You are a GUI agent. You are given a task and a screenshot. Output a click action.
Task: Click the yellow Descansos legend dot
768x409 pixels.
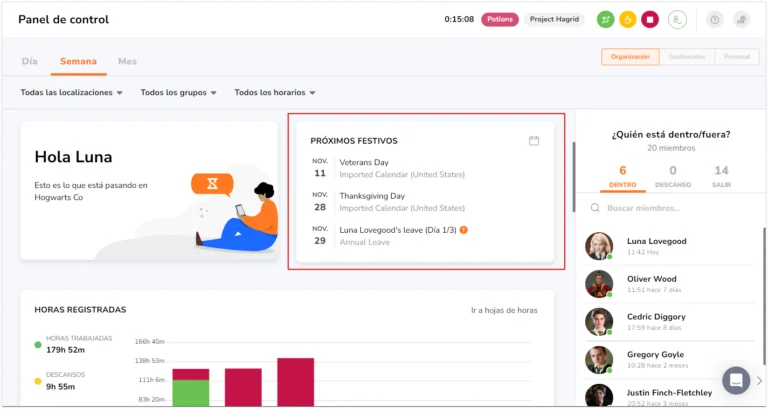(38, 381)
